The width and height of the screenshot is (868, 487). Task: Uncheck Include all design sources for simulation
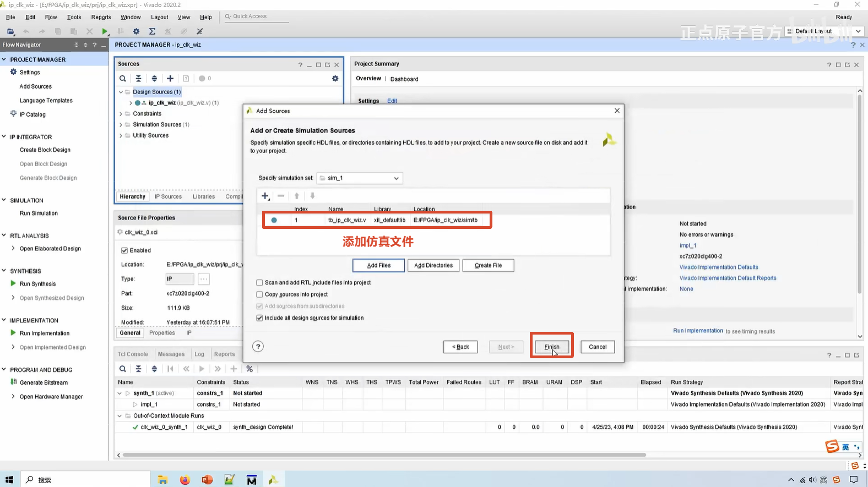[x=259, y=318]
